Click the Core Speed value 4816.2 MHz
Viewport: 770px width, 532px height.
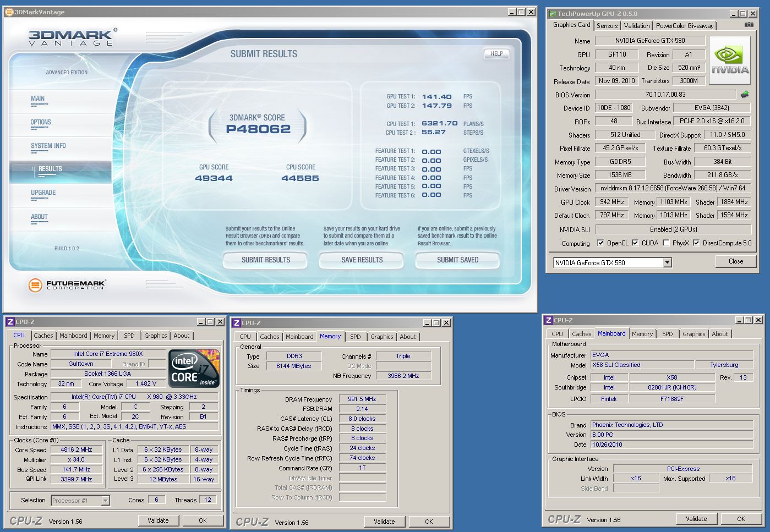click(77, 449)
